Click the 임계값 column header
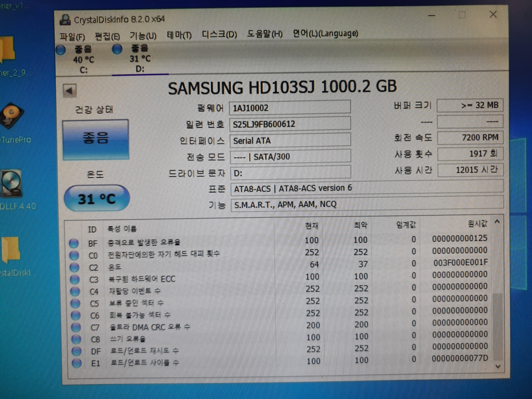This screenshot has width=532, height=399. click(406, 225)
